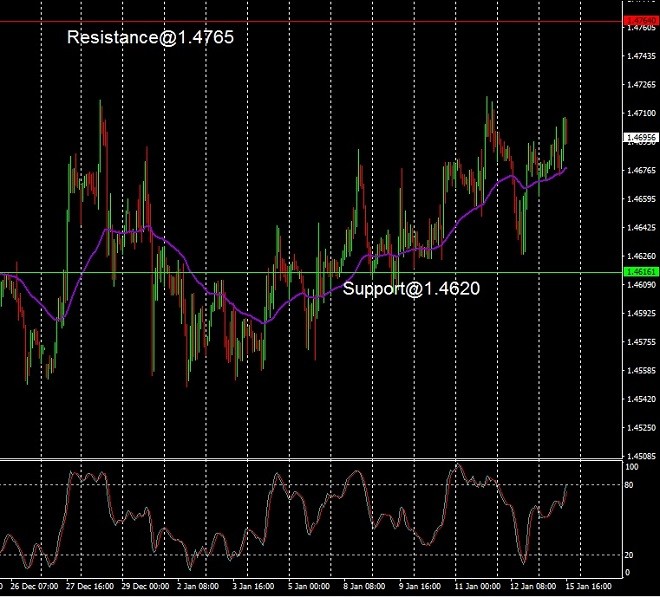Click the white 1.46956 current price tag
Screen dimensions: 660x597
click(x=641, y=138)
